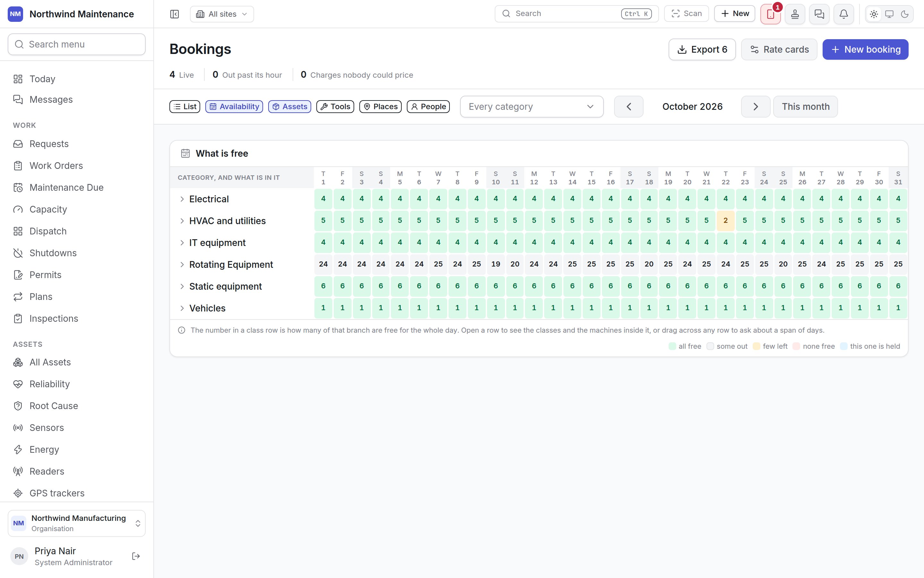This screenshot has height=578, width=924.
Task: Expand the Rotating Equipment row
Action: [x=182, y=265]
